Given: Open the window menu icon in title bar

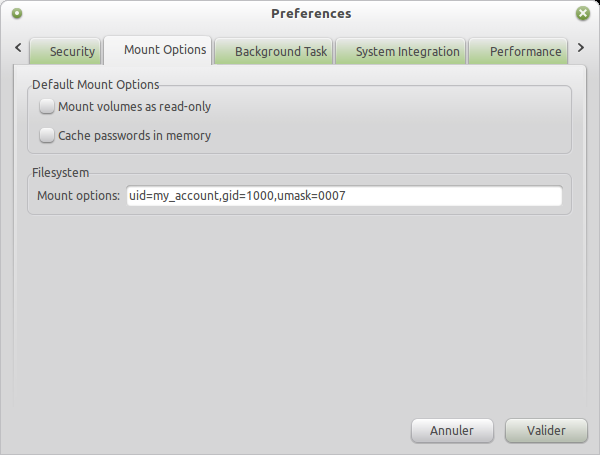Looking at the screenshot, I should 17,14.
